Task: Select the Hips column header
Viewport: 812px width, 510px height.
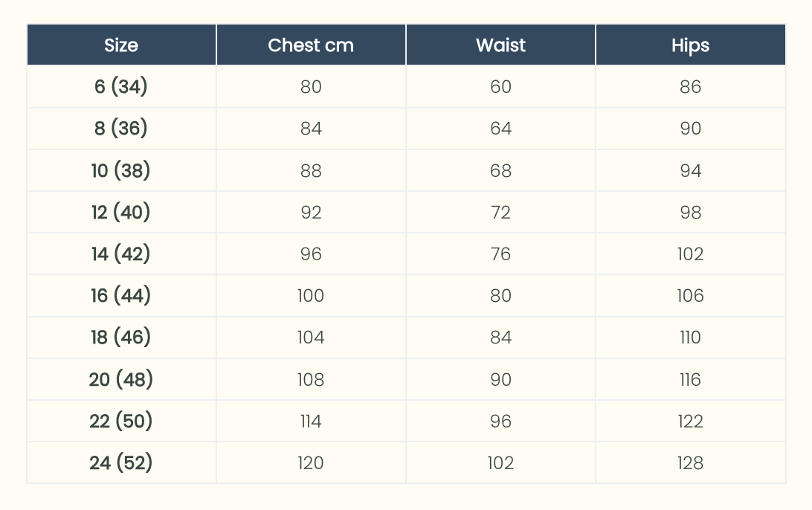Action: click(690, 45)
